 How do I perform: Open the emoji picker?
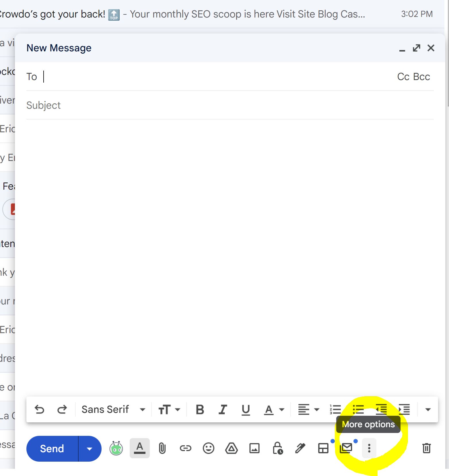click(209, 448)
